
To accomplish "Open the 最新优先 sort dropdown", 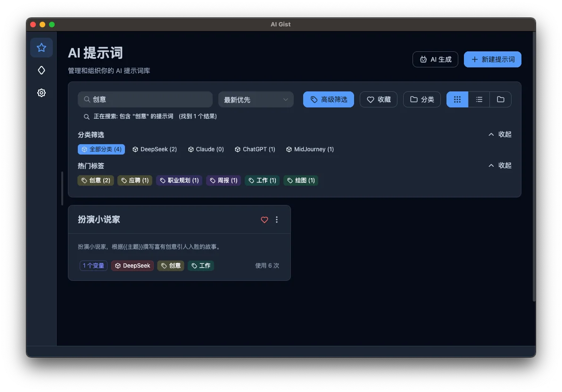I will [256, 99].
